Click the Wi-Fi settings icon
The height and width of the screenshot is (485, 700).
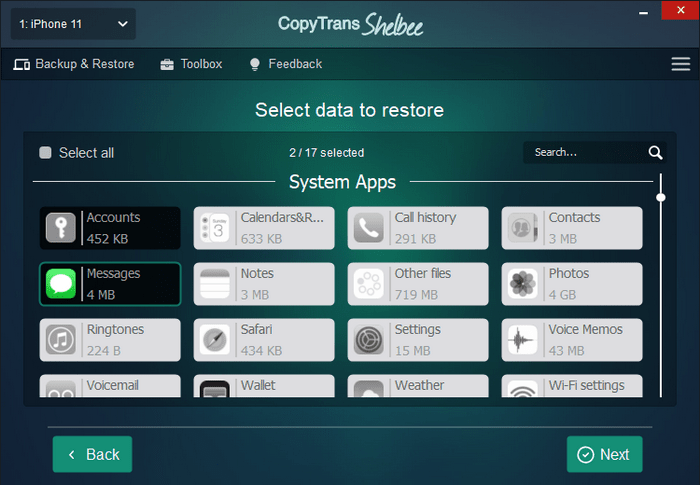point(523,389)
